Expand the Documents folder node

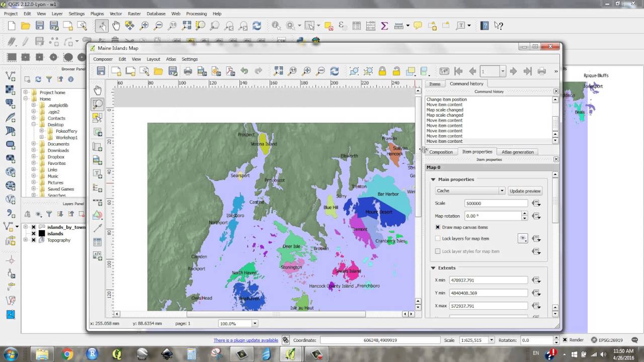[x=34, y=144]
